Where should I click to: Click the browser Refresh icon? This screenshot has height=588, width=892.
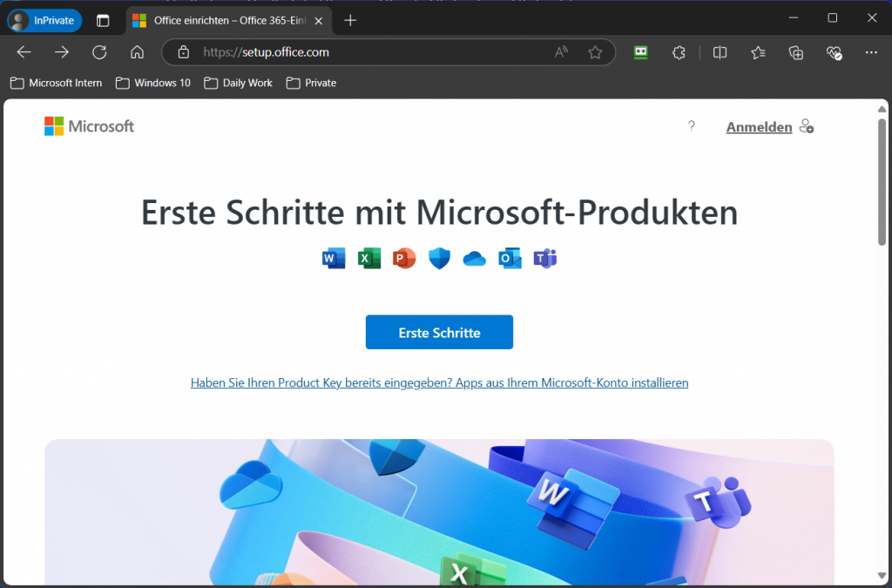click(x=99, y=52)
